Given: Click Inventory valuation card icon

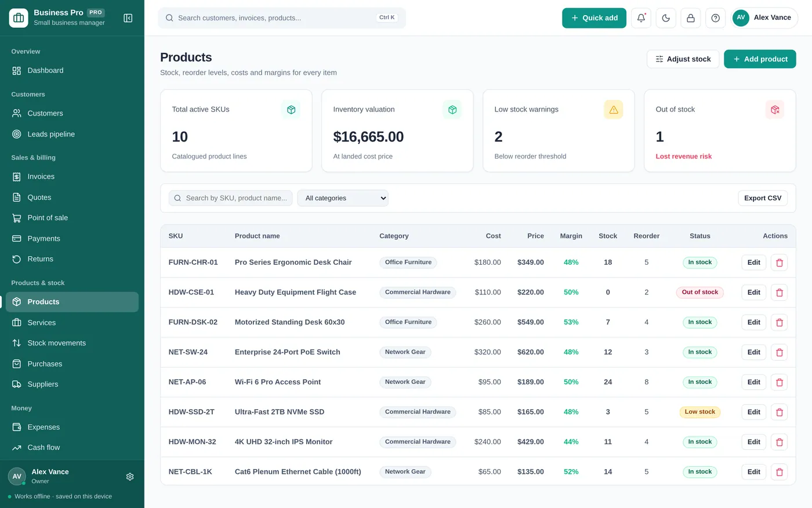Looking at the screenshot, I should 452,110.
